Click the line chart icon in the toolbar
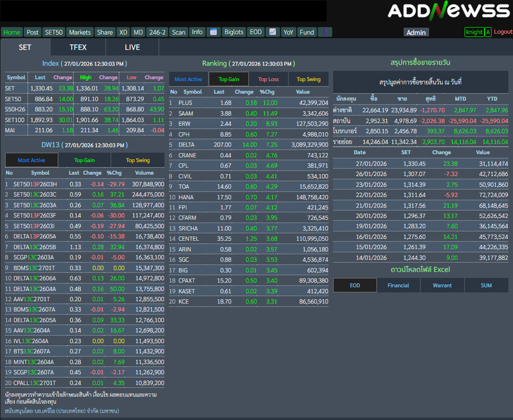Image resolution: width=513 pixels, height=420 pixels. [273, 32]
